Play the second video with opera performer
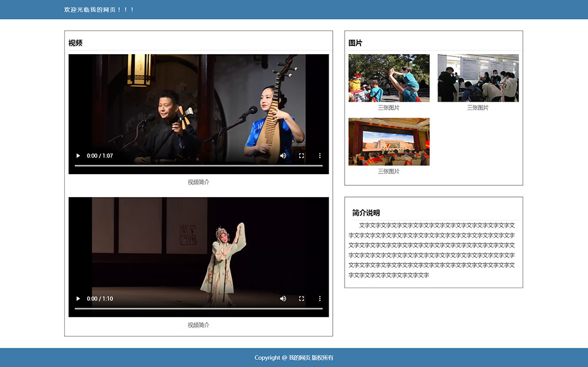Screen dimensions: 588x367 click(x=78, y=299)
